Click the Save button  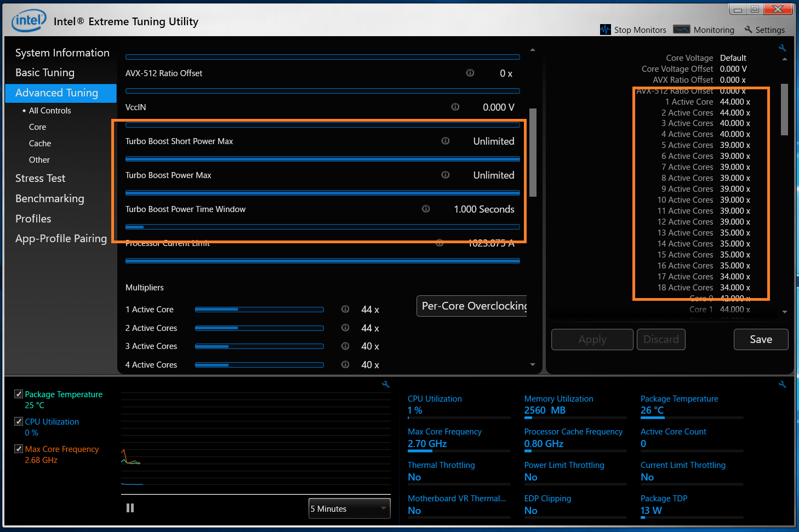(x=761, y=339)
